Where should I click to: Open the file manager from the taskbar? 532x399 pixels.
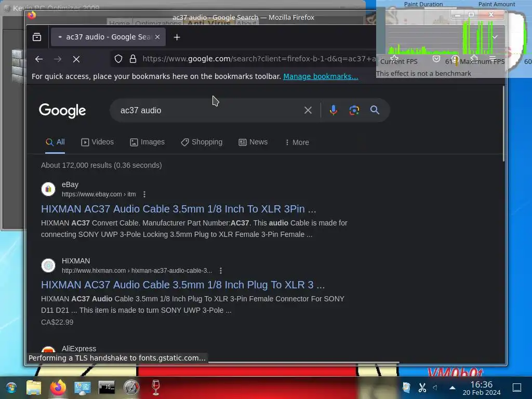(34, 388)
